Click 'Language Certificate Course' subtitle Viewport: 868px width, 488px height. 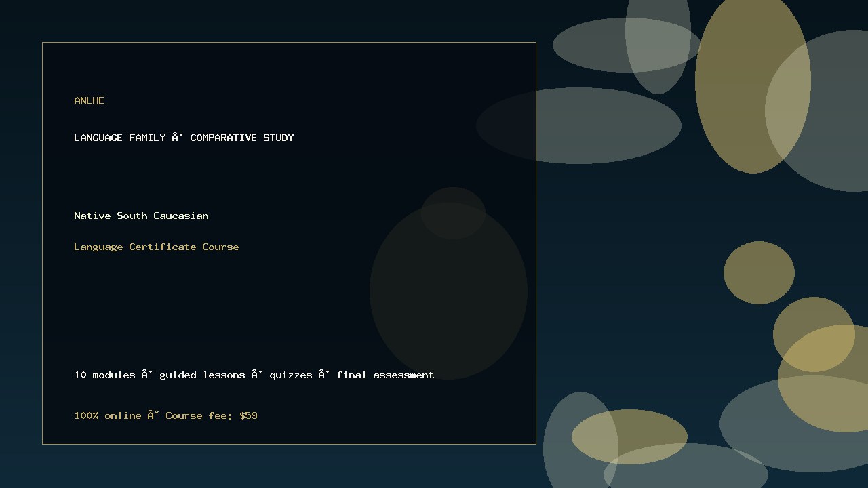click(x=157, y=247)
